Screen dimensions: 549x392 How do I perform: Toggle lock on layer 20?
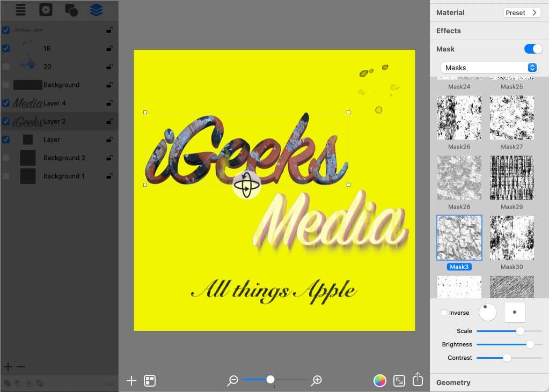coord(109,66)
